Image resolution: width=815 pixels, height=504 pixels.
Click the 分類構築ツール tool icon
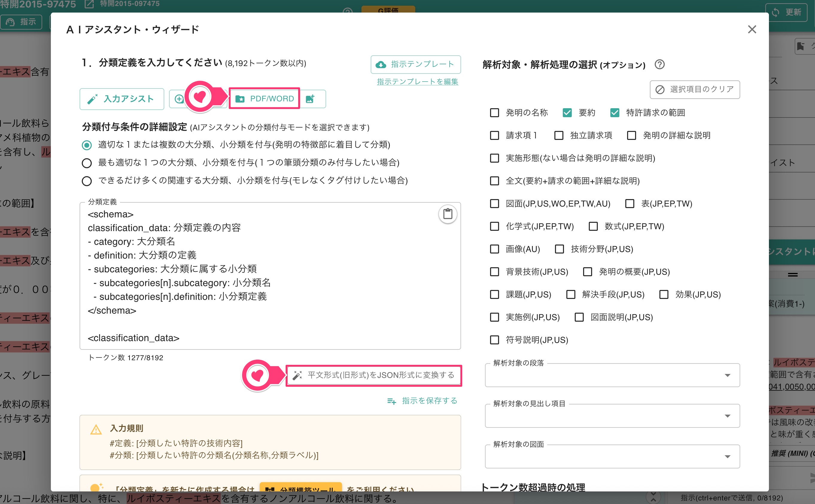coord(270,490)
